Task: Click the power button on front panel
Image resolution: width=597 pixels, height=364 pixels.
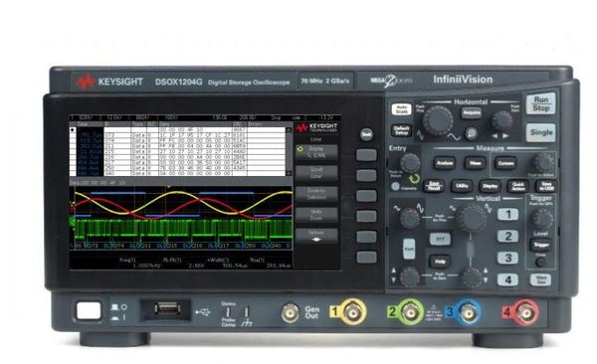Action: pos(89,311)
